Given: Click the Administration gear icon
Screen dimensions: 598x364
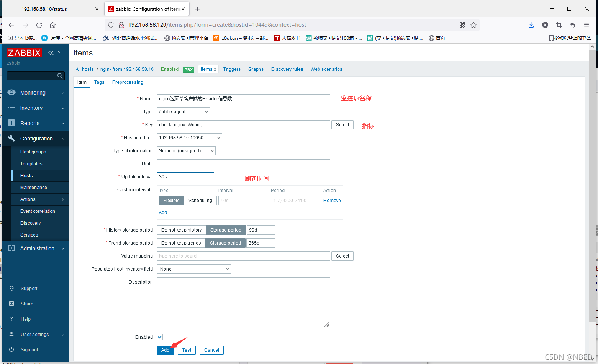Looking at the screenshot, I should [11, 248].
